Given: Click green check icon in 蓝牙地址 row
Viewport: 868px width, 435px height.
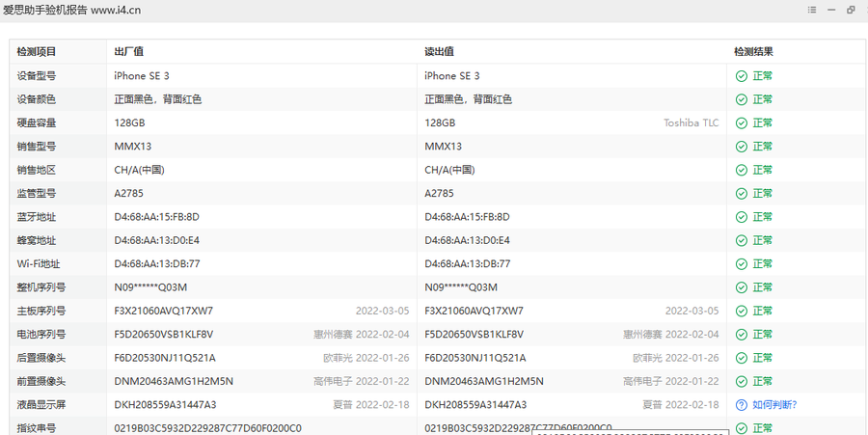Looking at the screenshot, I should [742, 217].
